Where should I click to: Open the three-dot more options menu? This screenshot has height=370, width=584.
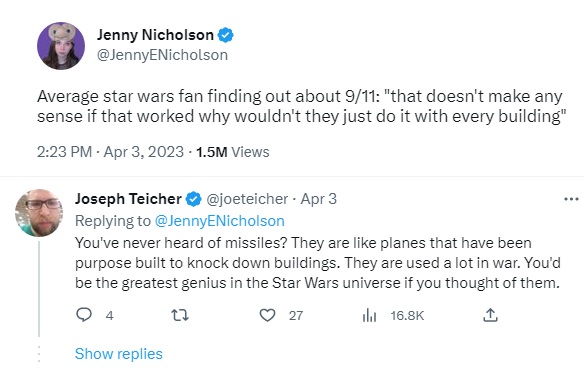pos(571,199)
